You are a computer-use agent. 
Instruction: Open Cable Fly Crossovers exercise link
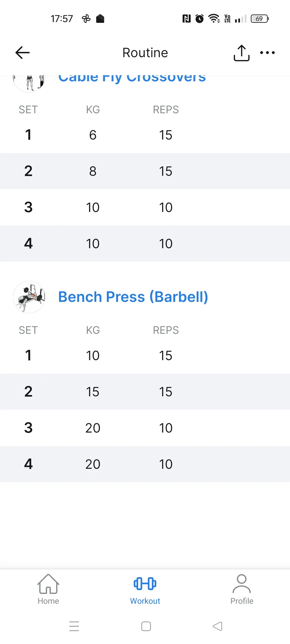[132, 78]
